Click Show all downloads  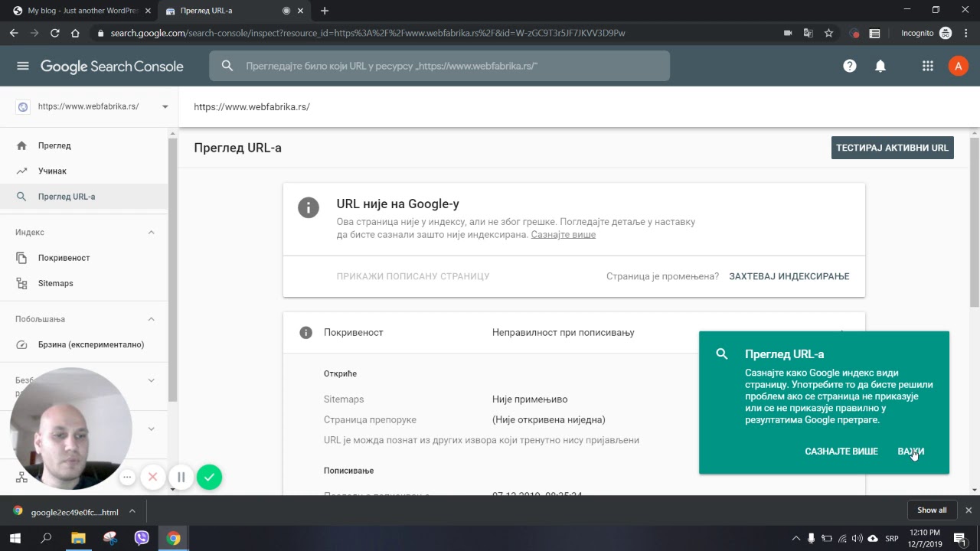coord(932,510)
